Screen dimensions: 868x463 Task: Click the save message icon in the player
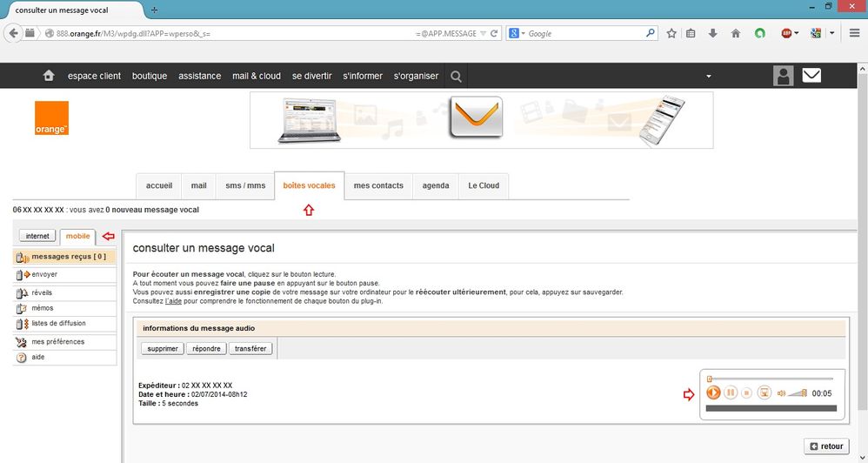click(x=765, y=393)
